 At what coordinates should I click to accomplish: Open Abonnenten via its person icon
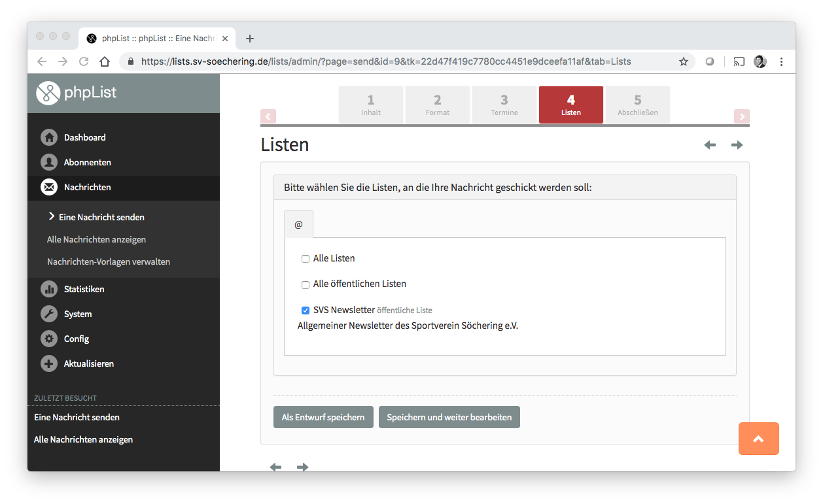[x=49, y=162]
